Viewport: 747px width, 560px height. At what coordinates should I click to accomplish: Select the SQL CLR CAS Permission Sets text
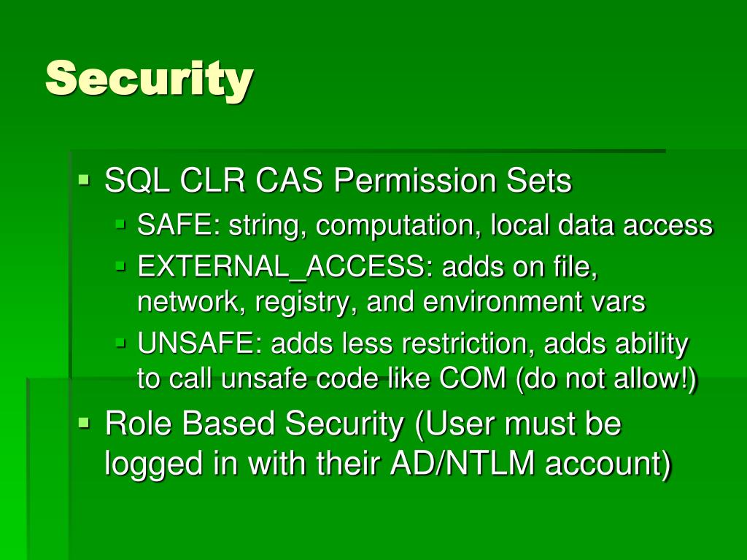338,181
